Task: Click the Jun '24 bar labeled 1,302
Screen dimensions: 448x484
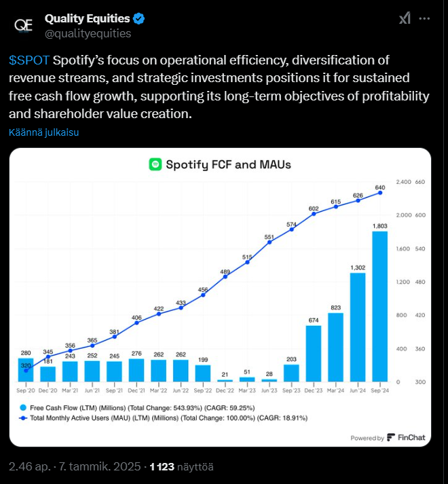Action: coord(358,327)
